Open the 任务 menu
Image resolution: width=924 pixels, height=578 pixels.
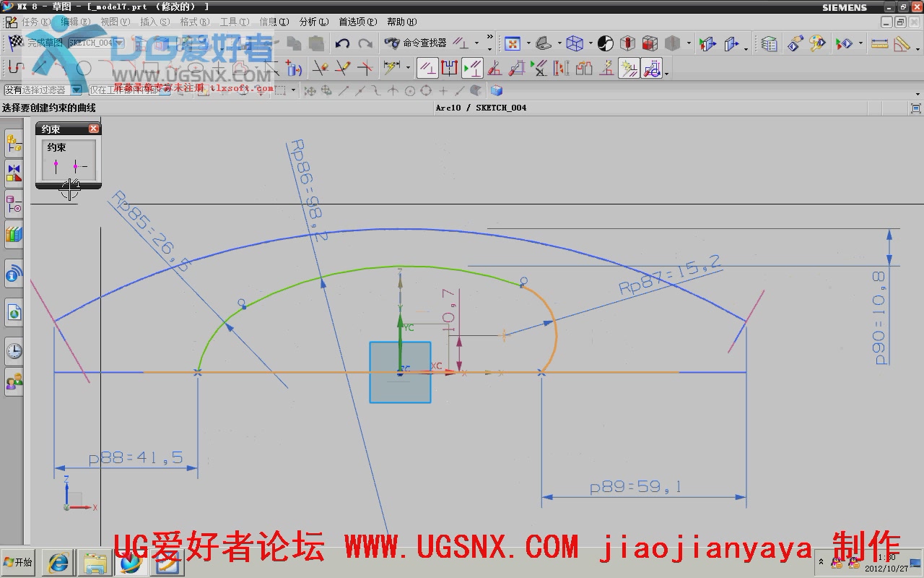pos(36,22)
